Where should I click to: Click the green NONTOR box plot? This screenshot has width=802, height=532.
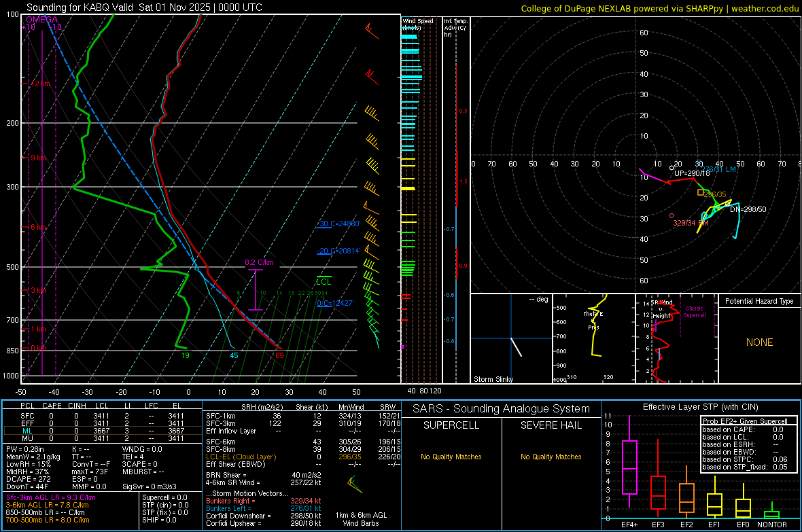[x=772, y=512]
